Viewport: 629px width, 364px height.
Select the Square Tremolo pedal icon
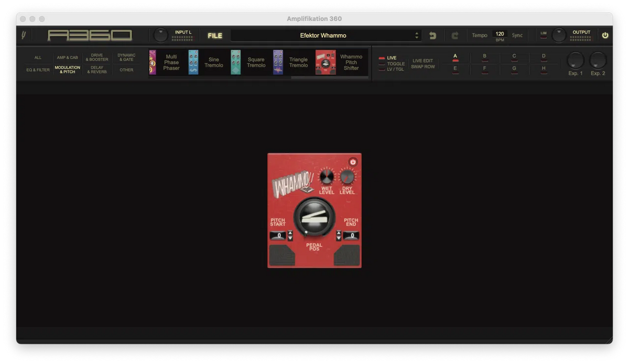[236, 62]
